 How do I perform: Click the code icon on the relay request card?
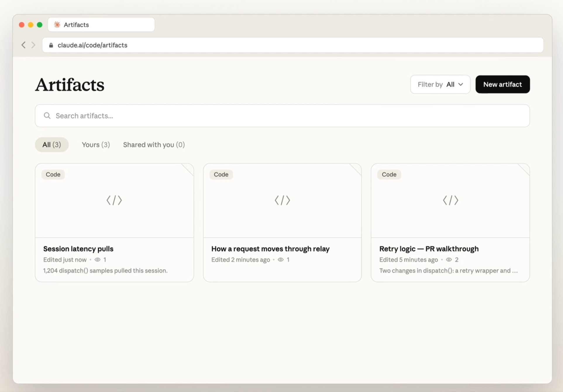(x=282, y=200)
